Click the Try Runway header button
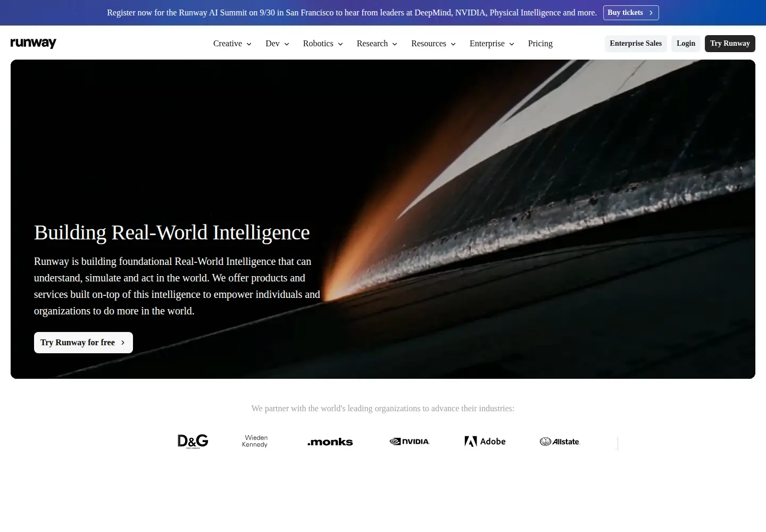Viewport: 766px width, 532px height. [730, 44]
